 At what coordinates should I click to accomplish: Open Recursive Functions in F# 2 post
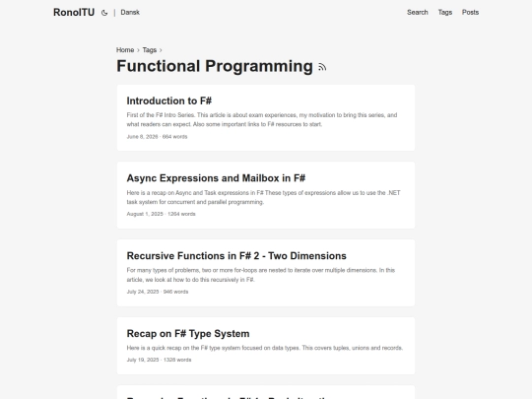pyautogui.click(x=266, y=273)
